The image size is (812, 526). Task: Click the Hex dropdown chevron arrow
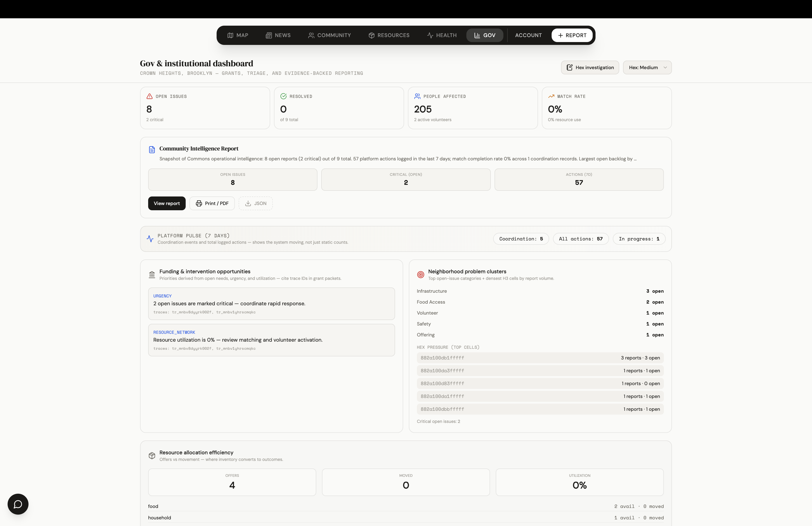tap(665, 67)
